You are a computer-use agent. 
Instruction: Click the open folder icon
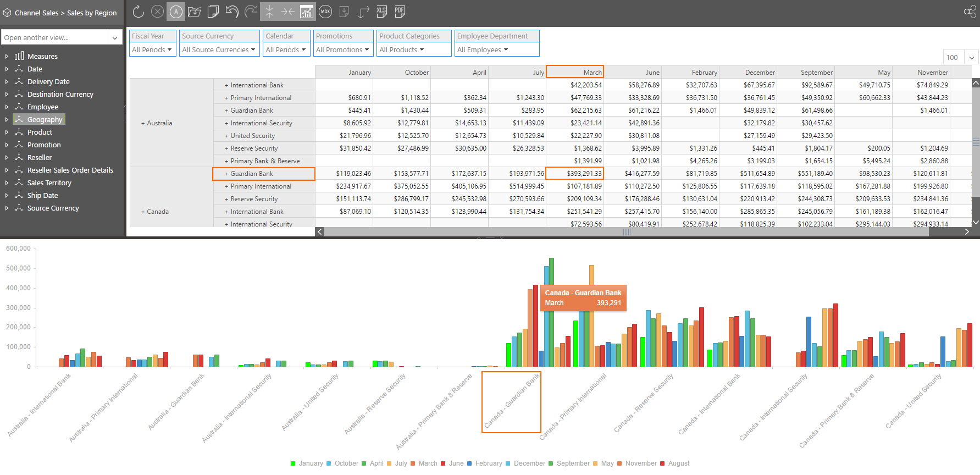(x=194, y=11)
